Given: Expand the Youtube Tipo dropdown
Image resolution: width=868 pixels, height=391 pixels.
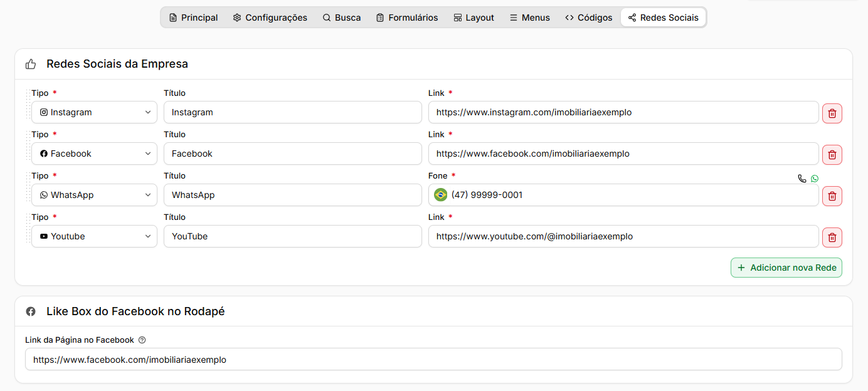Looking at the screenshot, I should [94, 236].
